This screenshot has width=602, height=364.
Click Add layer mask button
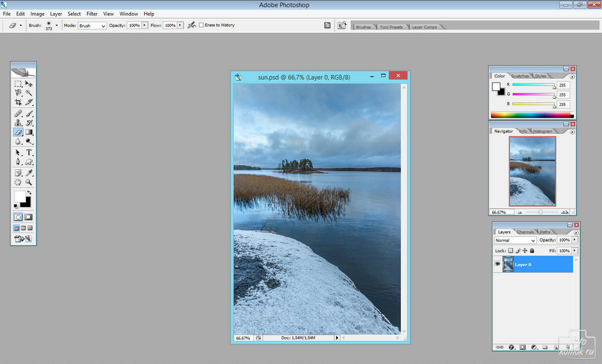pos(523,347)
